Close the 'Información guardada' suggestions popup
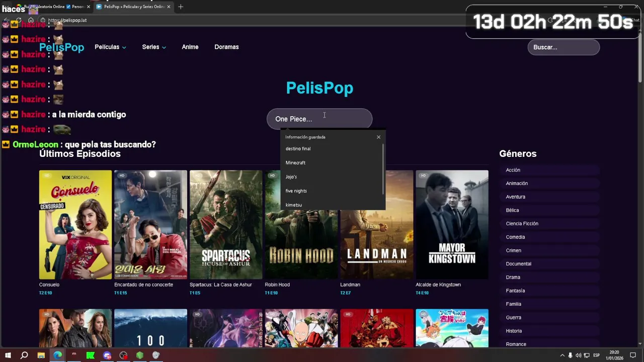This screenshot has width=644, height=362. tap(378, 137)
